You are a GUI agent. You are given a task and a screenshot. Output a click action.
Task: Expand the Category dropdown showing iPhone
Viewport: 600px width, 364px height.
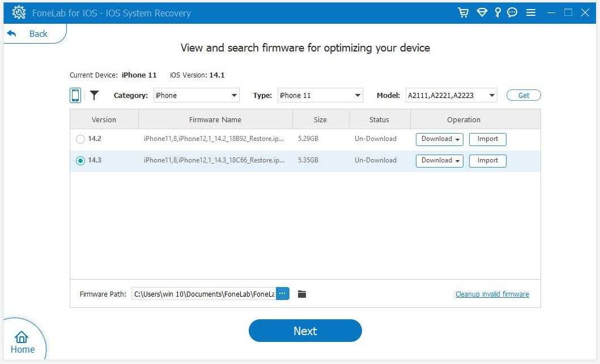[197, 95]
